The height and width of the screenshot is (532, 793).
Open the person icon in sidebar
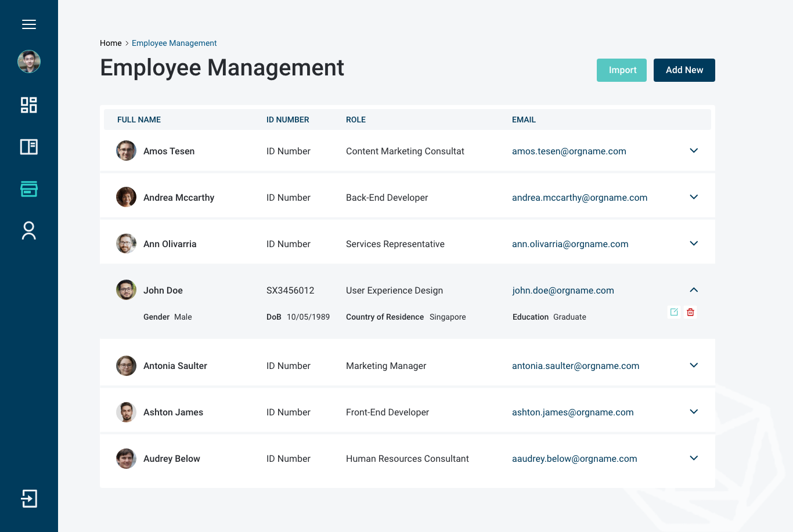click(x=29, y=230)
